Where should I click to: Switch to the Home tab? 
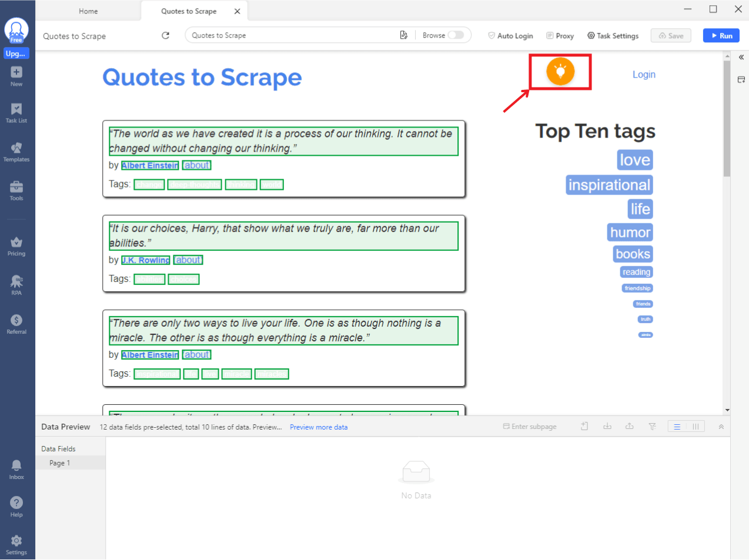click(x=88, y=11)
